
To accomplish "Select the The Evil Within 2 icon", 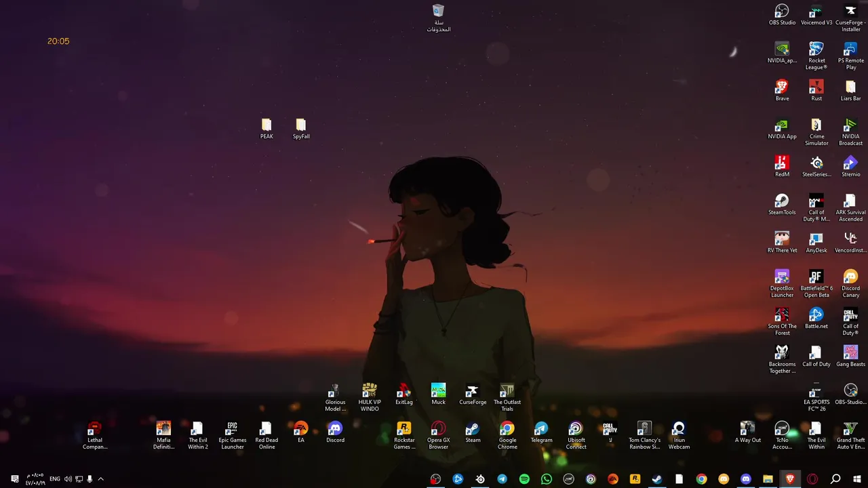I will (198, 435).
